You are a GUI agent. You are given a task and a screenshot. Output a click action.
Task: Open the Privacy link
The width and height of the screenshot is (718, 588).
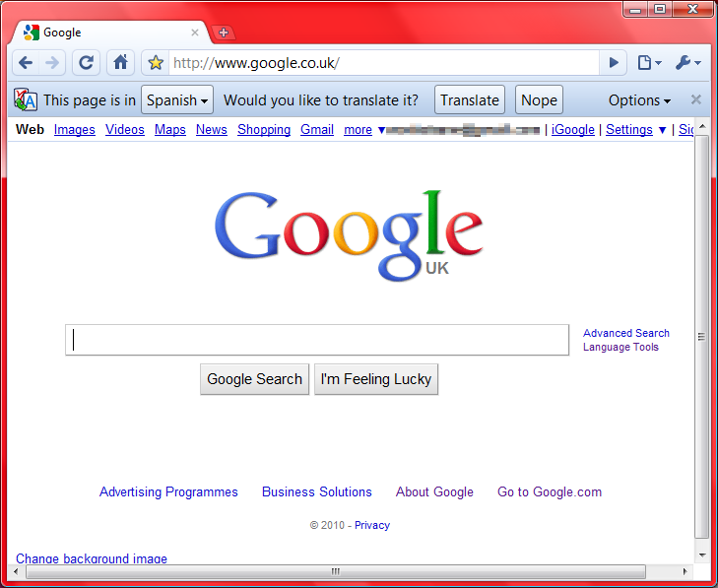click(x=372, y=525)
